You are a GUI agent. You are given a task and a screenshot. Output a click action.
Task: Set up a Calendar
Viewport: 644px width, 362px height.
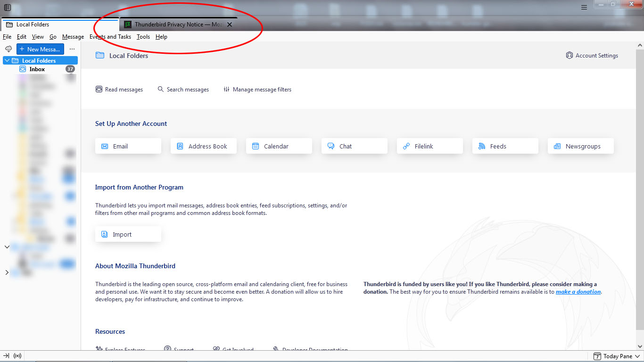tap(279, 146)
